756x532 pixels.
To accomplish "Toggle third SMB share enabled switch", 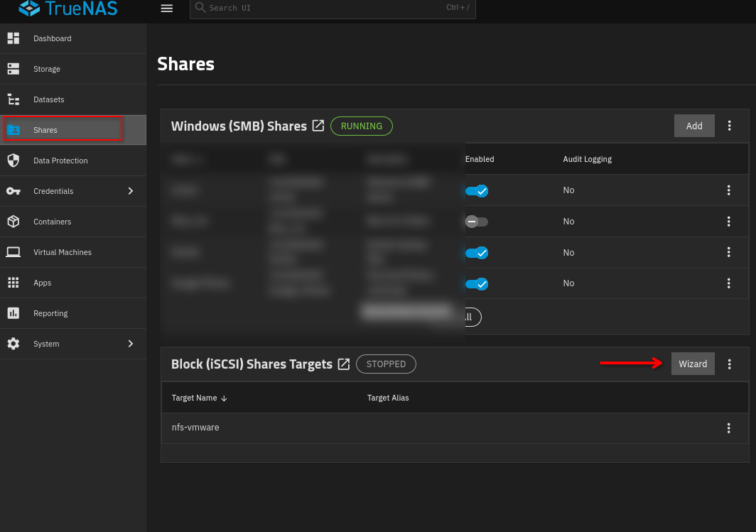I will [x=477, y=253].
